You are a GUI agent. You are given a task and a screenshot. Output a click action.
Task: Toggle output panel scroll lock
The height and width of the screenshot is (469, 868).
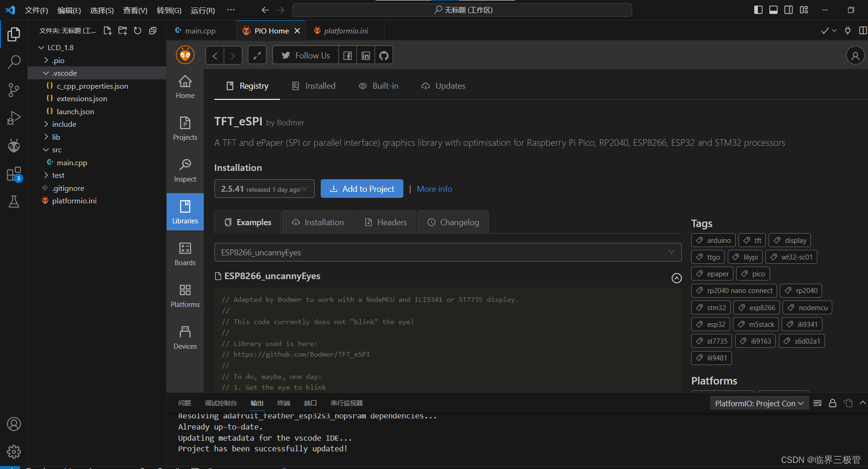833,403
